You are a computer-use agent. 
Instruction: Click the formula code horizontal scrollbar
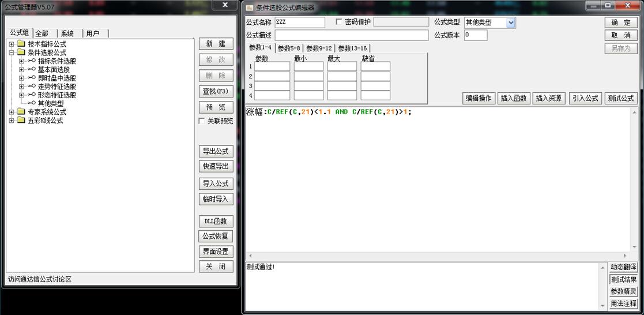(438, 256)
